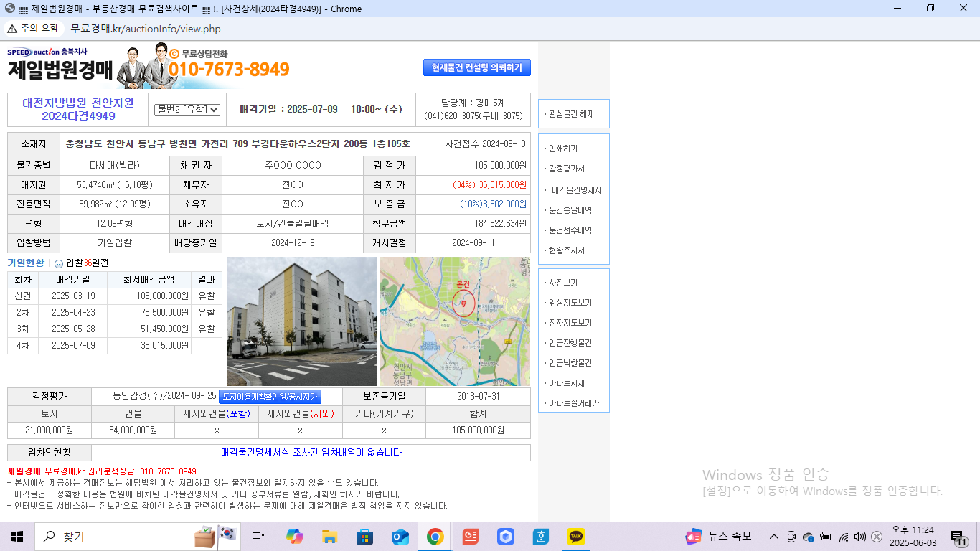
Task: Click the 2025-03-19 sale date cell
Action: (x=73, y=296)
